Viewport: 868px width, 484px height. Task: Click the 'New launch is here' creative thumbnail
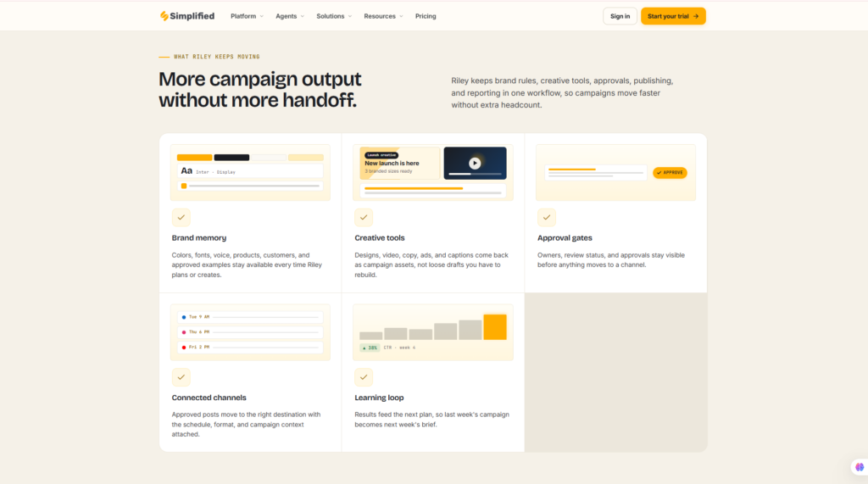(400, 164)
